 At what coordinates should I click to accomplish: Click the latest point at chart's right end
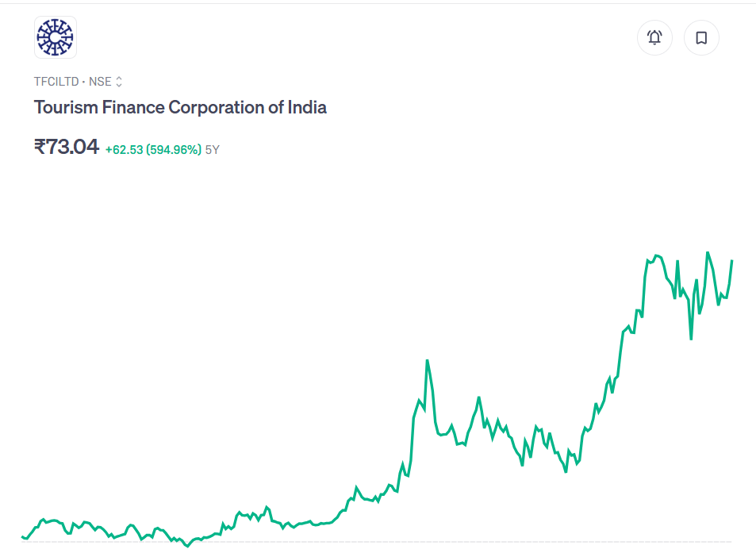731,261
